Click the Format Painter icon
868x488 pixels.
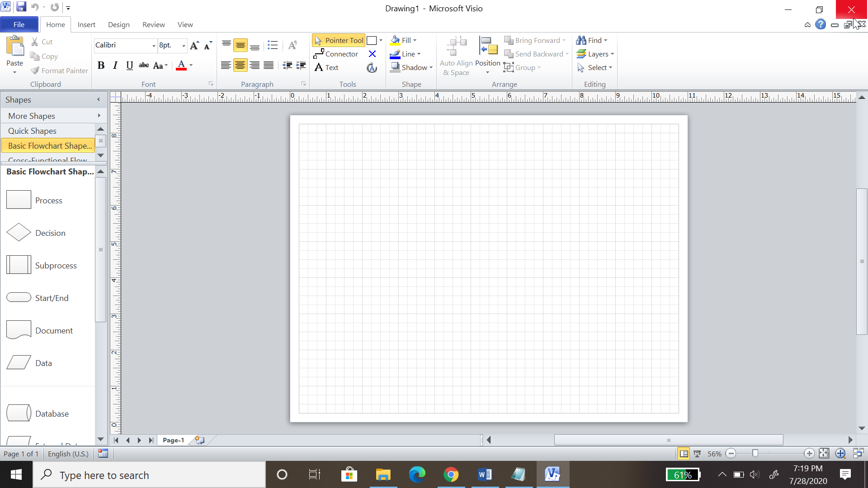[35, 70]
